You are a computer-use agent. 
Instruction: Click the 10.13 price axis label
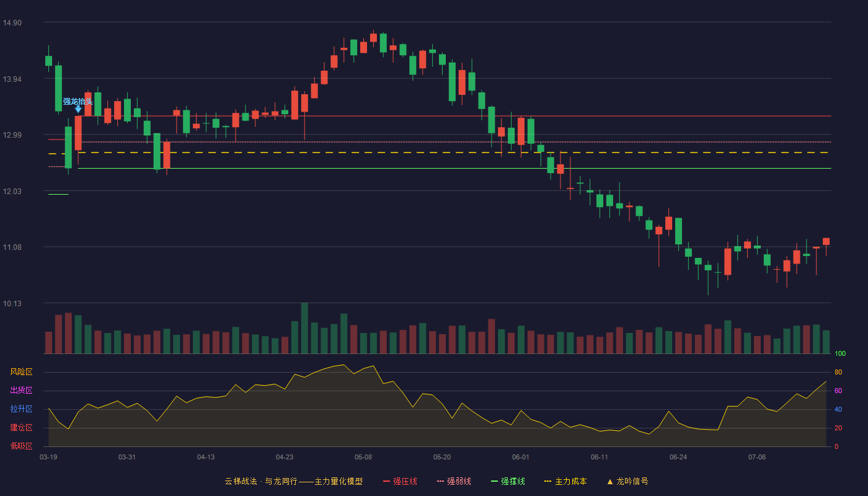click(12, 304)
